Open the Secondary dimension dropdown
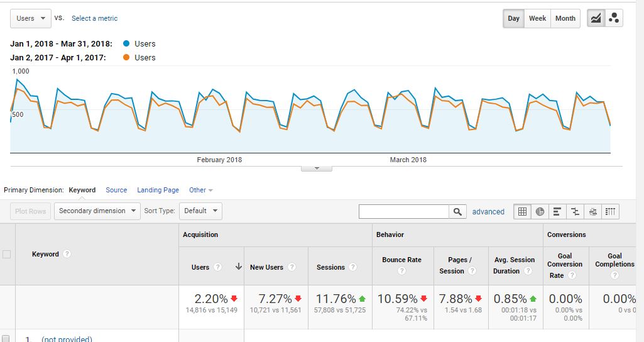 tap(97, 211)
